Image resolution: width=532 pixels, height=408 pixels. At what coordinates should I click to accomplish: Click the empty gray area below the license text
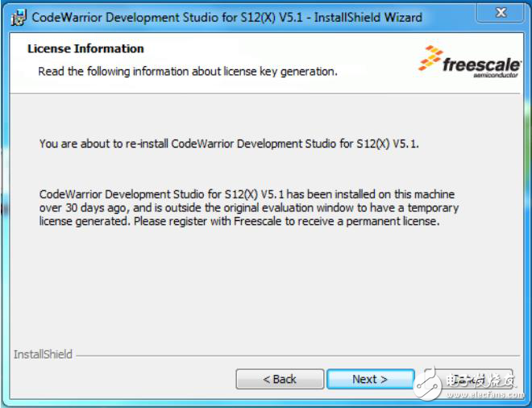tap(266, 290)
